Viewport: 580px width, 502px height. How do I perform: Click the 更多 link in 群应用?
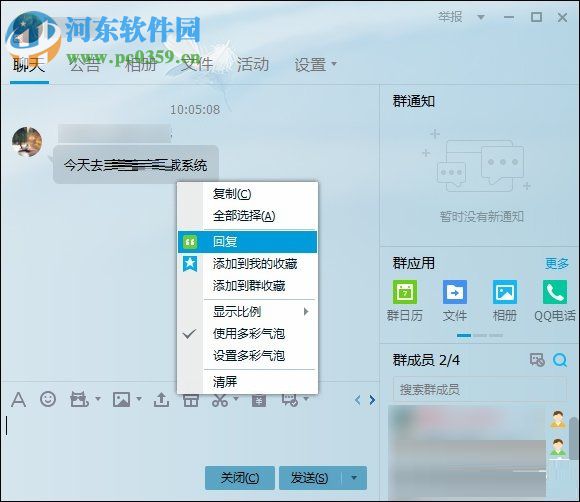pos(557,263)
